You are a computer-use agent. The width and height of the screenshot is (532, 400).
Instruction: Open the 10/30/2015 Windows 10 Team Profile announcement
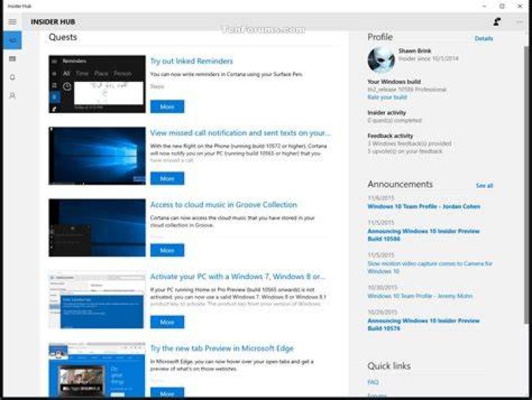point(420,296)
